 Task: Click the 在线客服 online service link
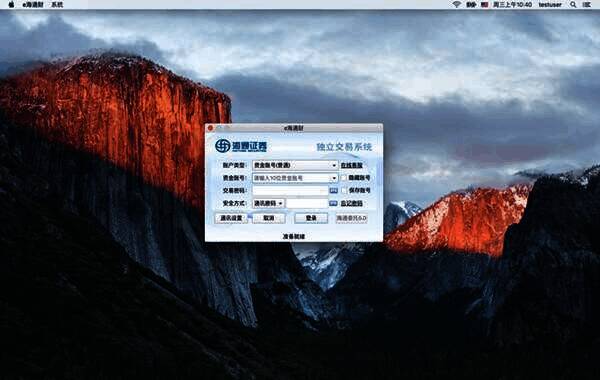click(352, 165)
